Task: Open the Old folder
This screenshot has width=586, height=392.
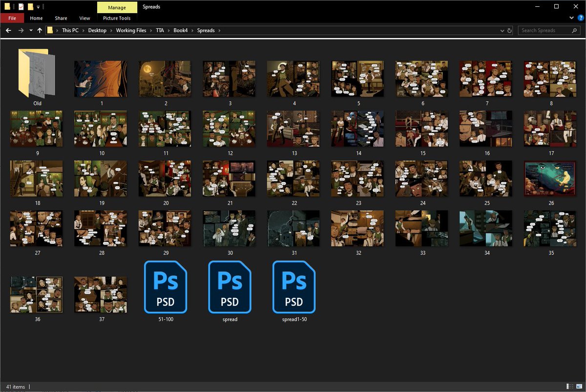Action: click(37, 73)
